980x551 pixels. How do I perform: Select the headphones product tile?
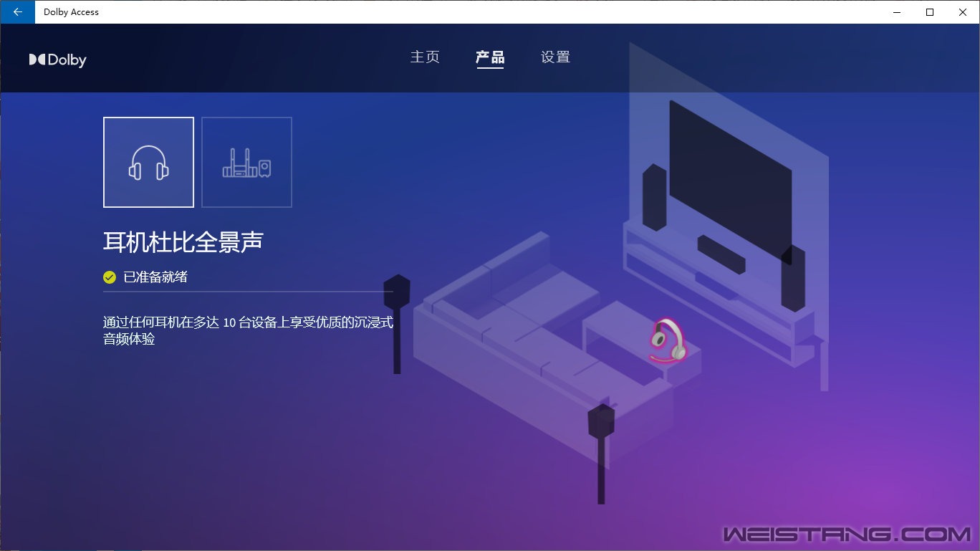click(x=148, y=162)
